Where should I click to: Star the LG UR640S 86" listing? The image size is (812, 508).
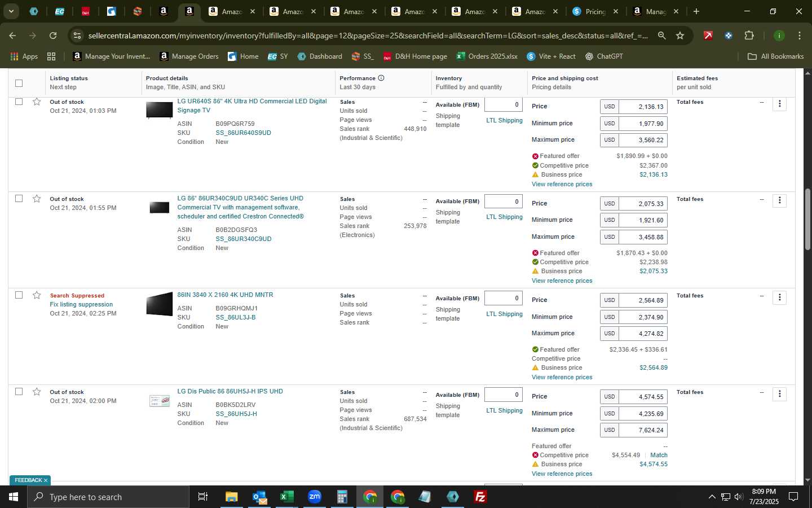(37, 102)
